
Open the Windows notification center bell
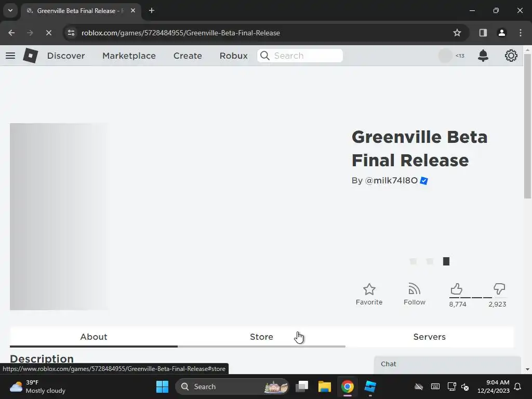tap(518, 387)
